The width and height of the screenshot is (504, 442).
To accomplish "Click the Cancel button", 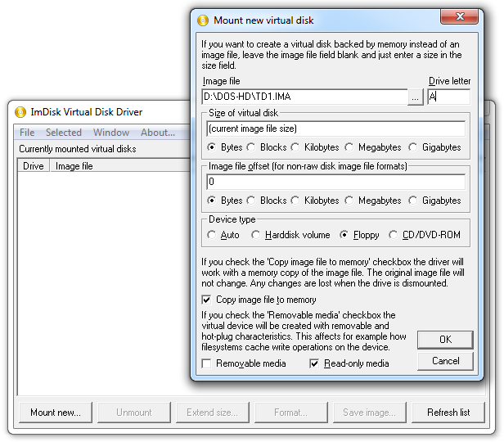I will coord(445,361).
